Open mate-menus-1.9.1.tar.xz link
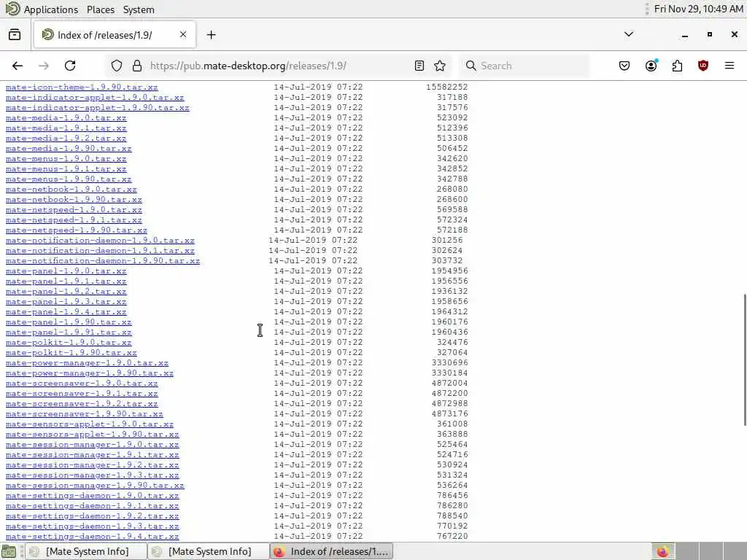The width and height of the screenshot is (747, 560). tap(66, 169)
